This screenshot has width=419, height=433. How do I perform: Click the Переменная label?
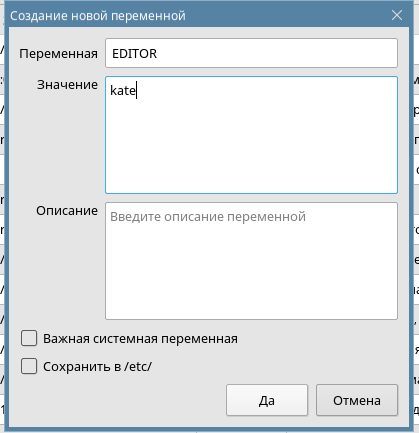(x=58, y=53)
